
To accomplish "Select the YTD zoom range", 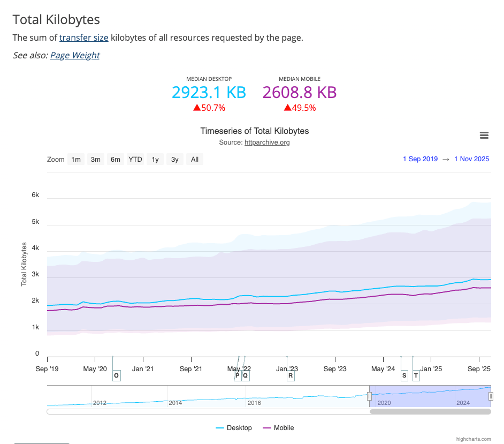I will (x=135, y=159).
